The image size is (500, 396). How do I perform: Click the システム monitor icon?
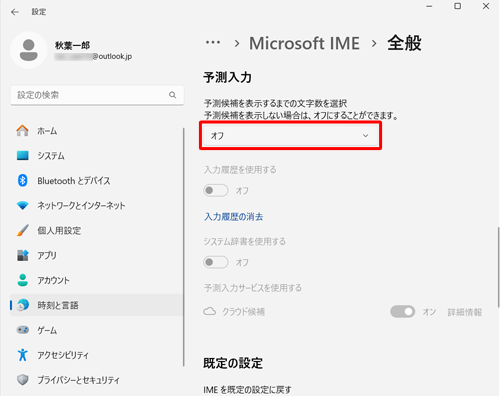(23, 156)
